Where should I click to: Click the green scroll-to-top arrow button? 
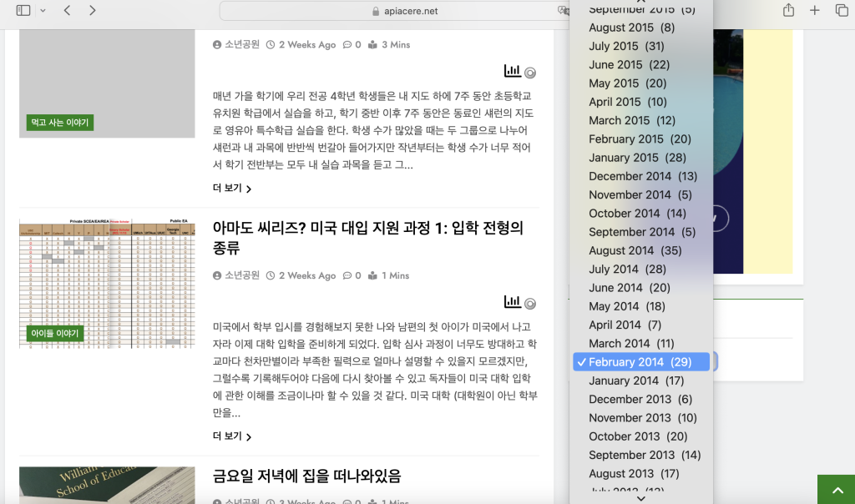pyautogui.click(x=835, y=489)
